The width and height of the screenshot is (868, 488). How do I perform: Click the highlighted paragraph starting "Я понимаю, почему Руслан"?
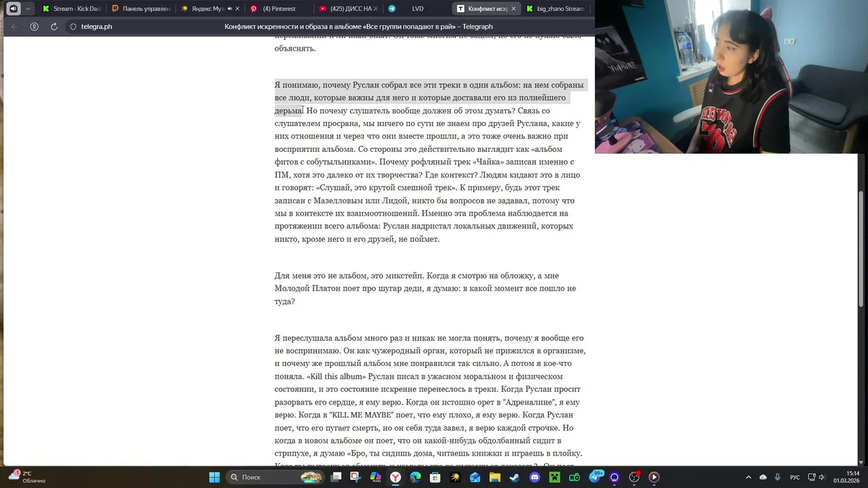tap(430, 161)
